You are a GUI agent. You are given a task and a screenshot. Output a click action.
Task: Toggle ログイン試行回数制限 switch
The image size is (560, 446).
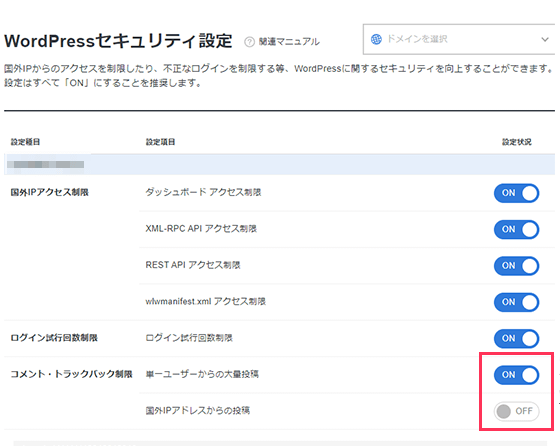[516, 339]
